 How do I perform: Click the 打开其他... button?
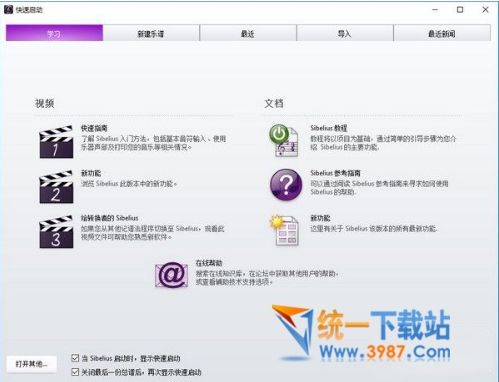tap(31, 364)
